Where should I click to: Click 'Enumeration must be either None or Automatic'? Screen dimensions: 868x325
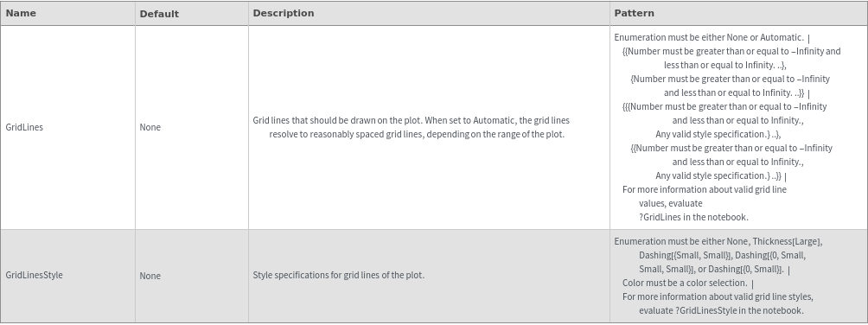(x=709, y=38)
